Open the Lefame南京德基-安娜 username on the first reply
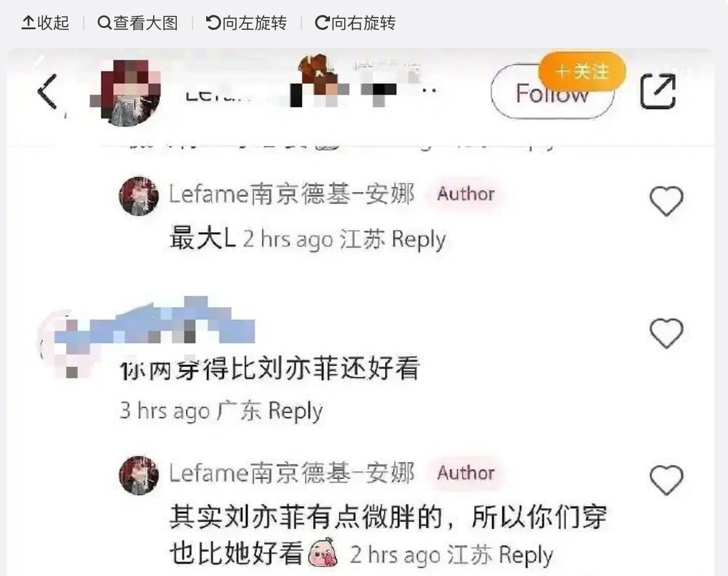728x576 pixels. pyautogui.click(x=292, y=194)
